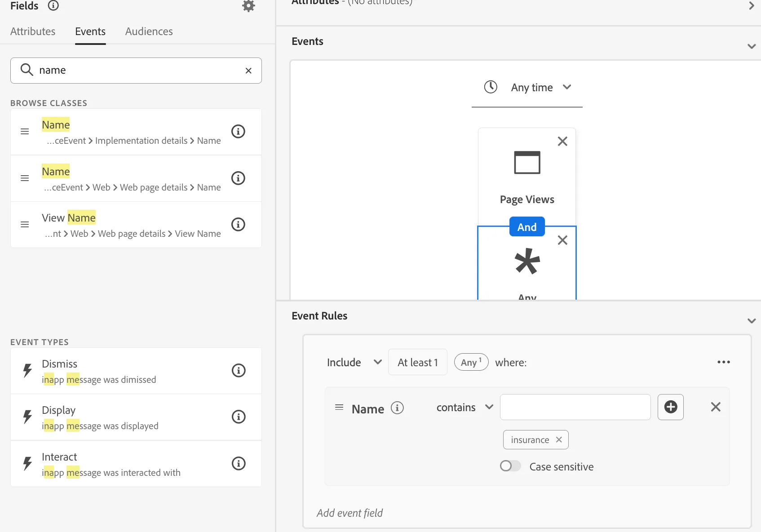Clear the name search field
Image resolution: width=761 pixels, height=532 pixels.
pos(248,71)
